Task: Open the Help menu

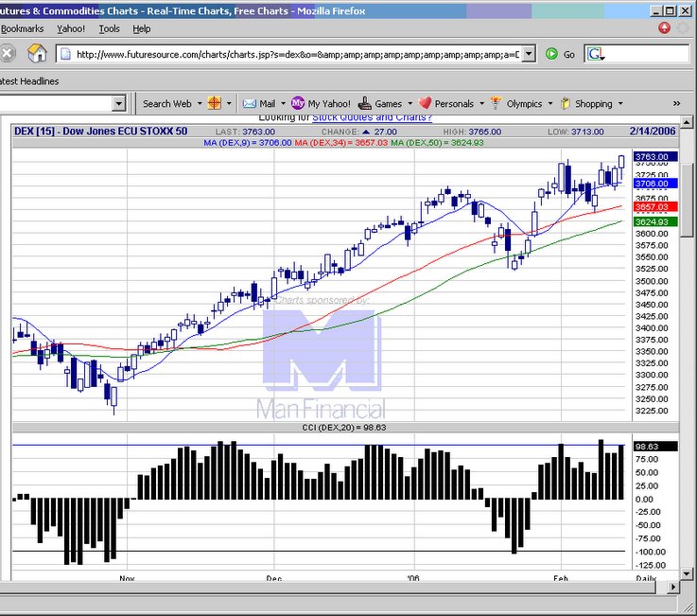Action: [141, 29]
